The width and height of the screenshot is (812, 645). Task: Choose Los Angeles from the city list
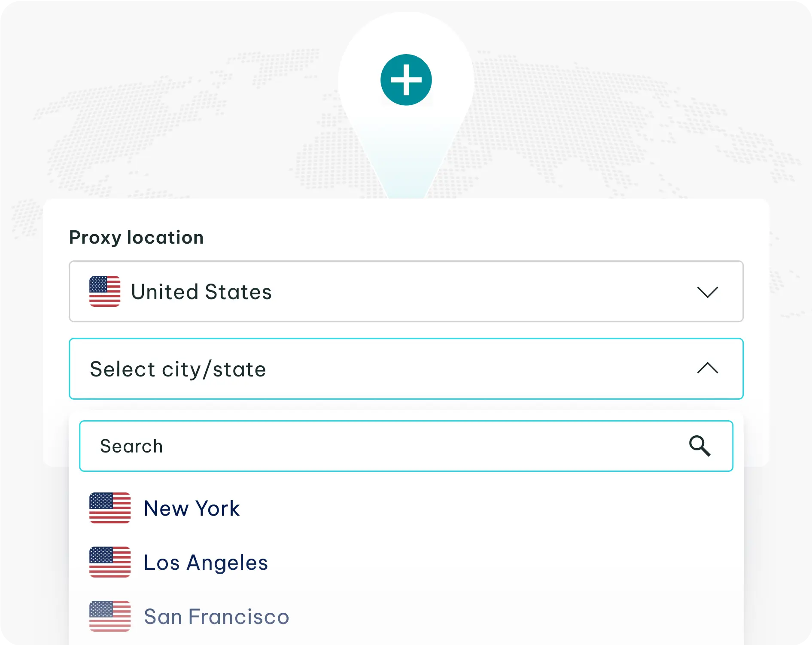pyautogui.click(x=206, y=562)
